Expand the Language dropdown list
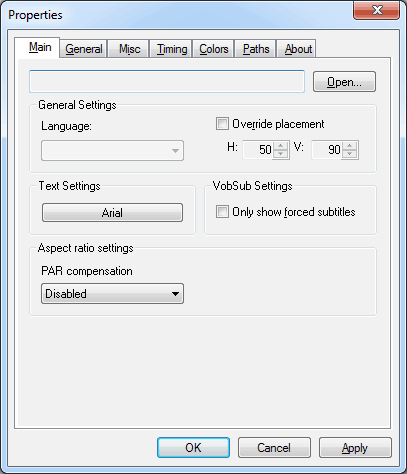This screenshot has width=407, height=474. tap(112, 151)
